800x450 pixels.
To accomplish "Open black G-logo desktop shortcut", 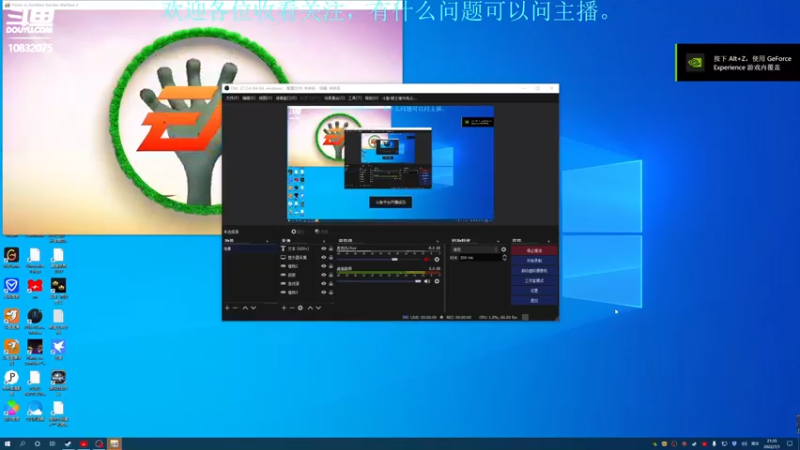I will pos(11,255).
